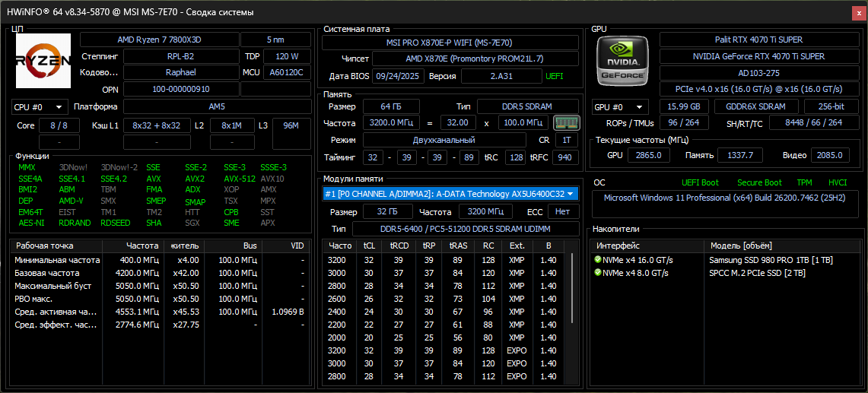Click the 2865.0 GPU clock field

coord(649,156)
